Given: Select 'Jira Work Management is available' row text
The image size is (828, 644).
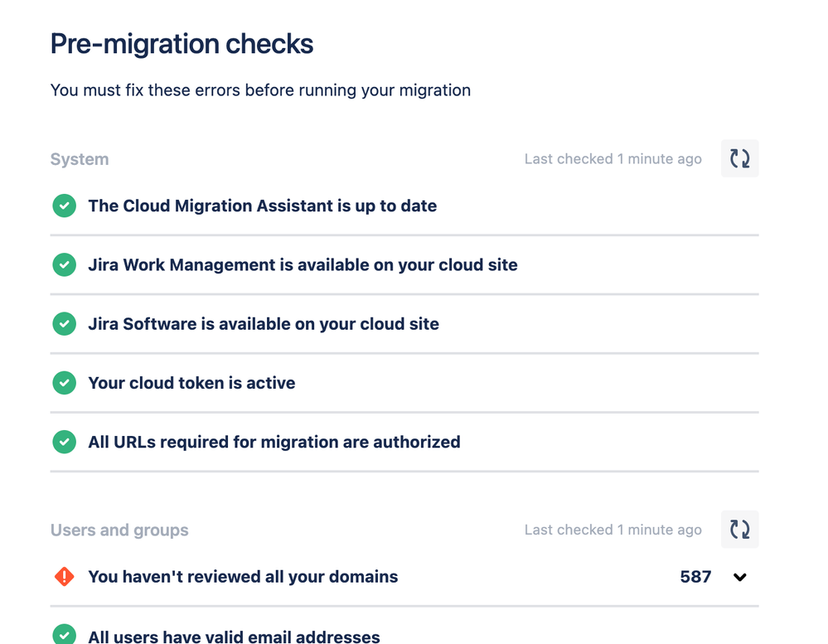Looking at the screenshot, I should coord(303,265).
